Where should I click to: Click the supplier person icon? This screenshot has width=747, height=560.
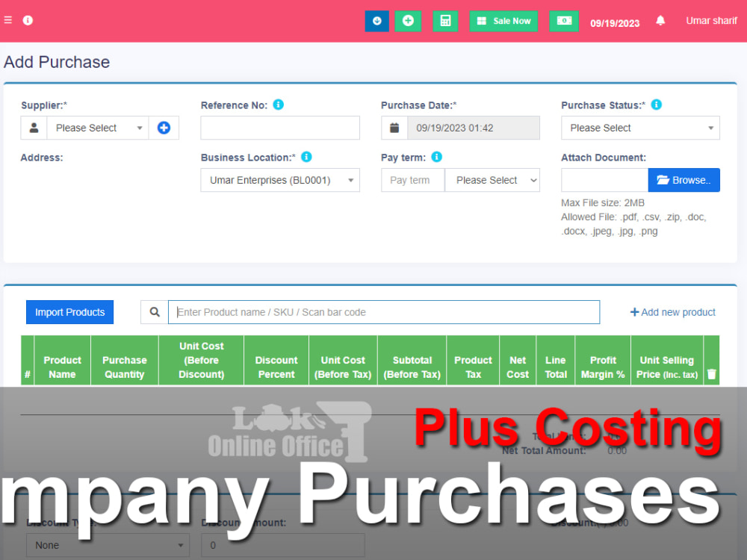click(x=34, y=128)
